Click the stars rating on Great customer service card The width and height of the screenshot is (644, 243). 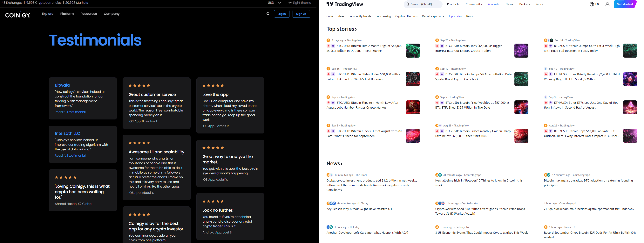[x=139, y=86]
